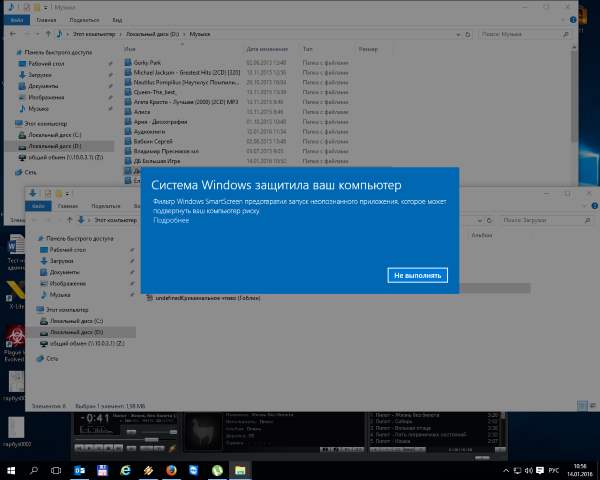Select the 'Алиса' folder icon
The height and width of the screenshot is (480, 600).
pyautogui.click(x=128, y=112)
